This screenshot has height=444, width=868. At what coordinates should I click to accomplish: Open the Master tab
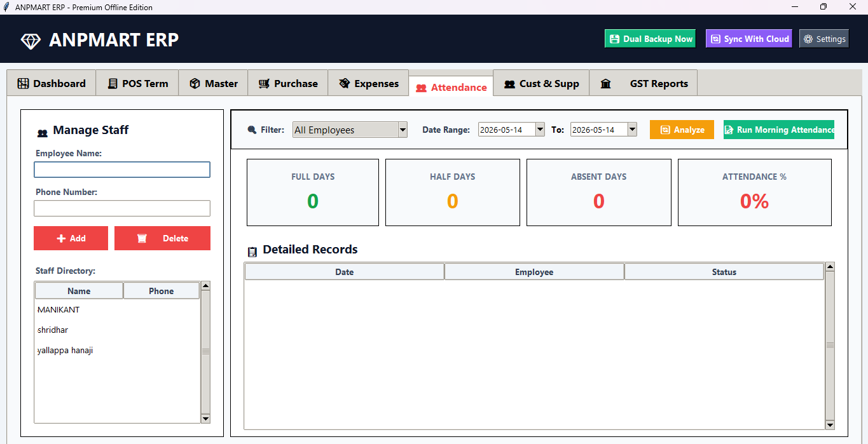213,83
